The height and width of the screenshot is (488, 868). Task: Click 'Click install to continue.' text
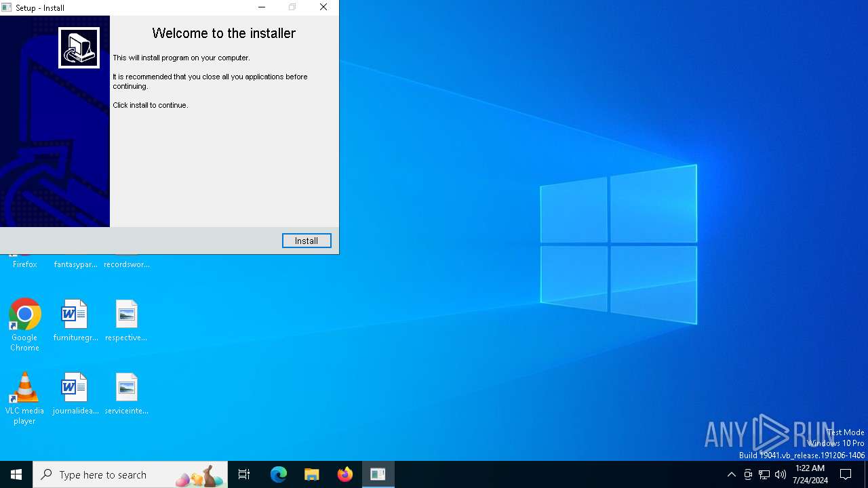tap(151, 105)
